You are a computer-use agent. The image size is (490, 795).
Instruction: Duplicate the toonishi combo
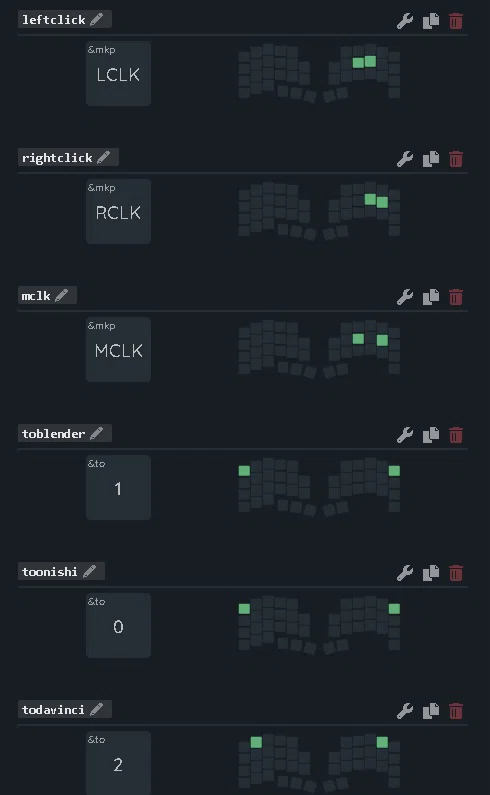click(431, 572)
